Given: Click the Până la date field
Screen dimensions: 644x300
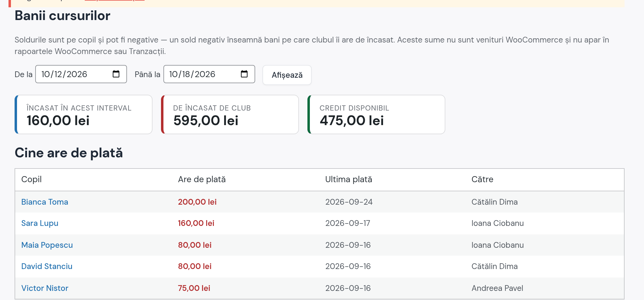Looking at the screenshot, I should pos(209,74).
